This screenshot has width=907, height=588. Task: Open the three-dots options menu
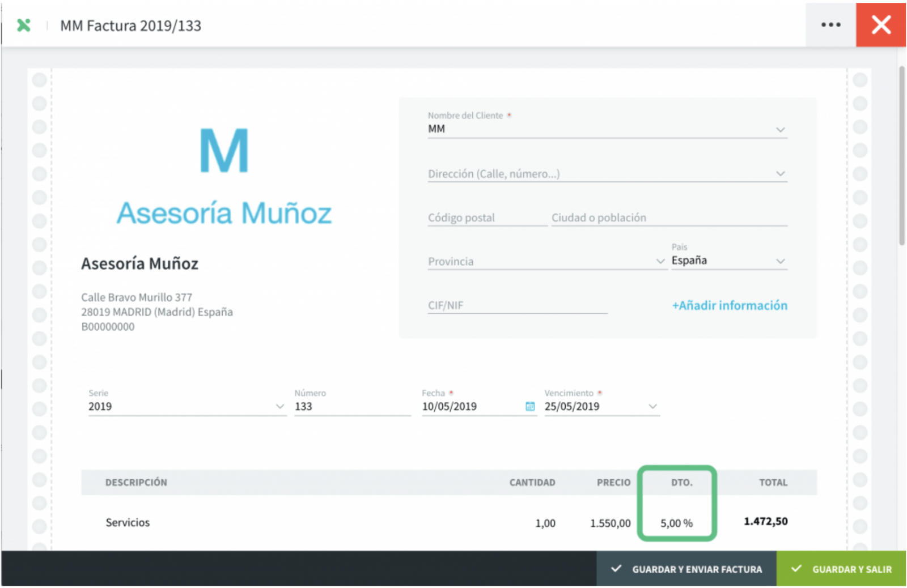tap(830, 25)
